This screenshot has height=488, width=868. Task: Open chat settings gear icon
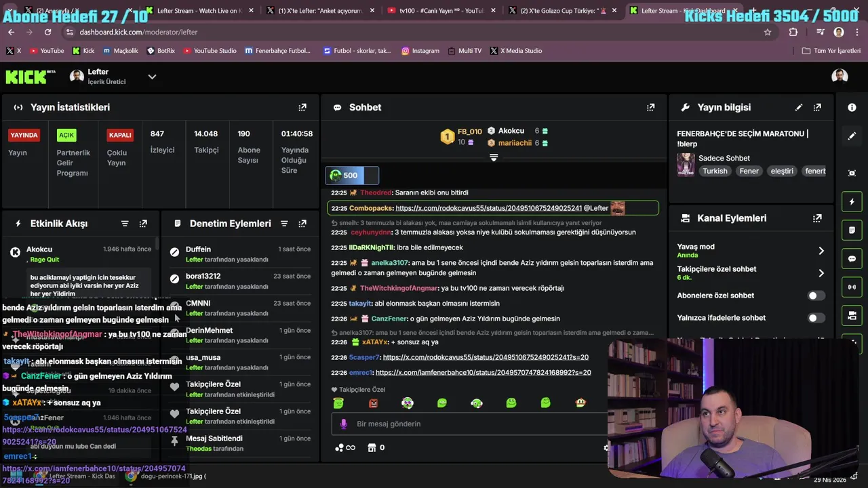click(606, 447)
